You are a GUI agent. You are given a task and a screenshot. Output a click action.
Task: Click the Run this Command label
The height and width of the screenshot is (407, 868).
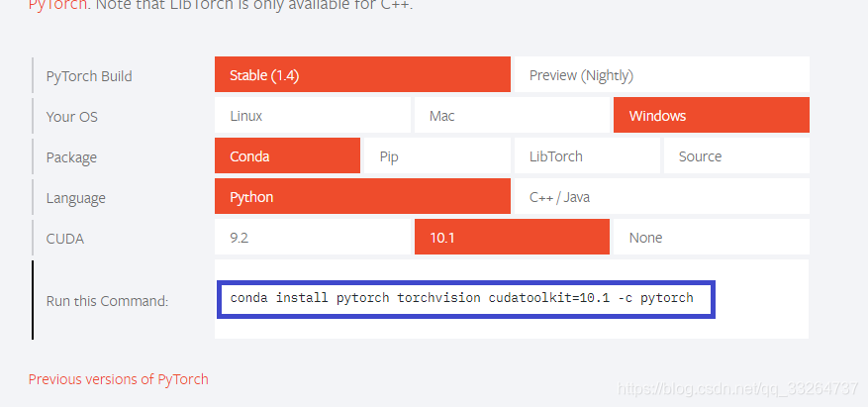(x=108, y=301)
